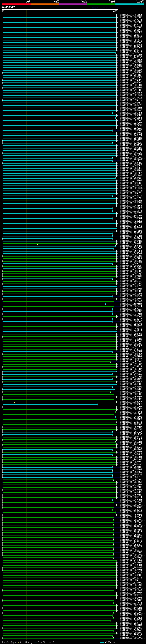This screenshot has width=146, height=644.
Task: Open hit label UniRef100_A8IZK3
Action: tap(131, 15)
